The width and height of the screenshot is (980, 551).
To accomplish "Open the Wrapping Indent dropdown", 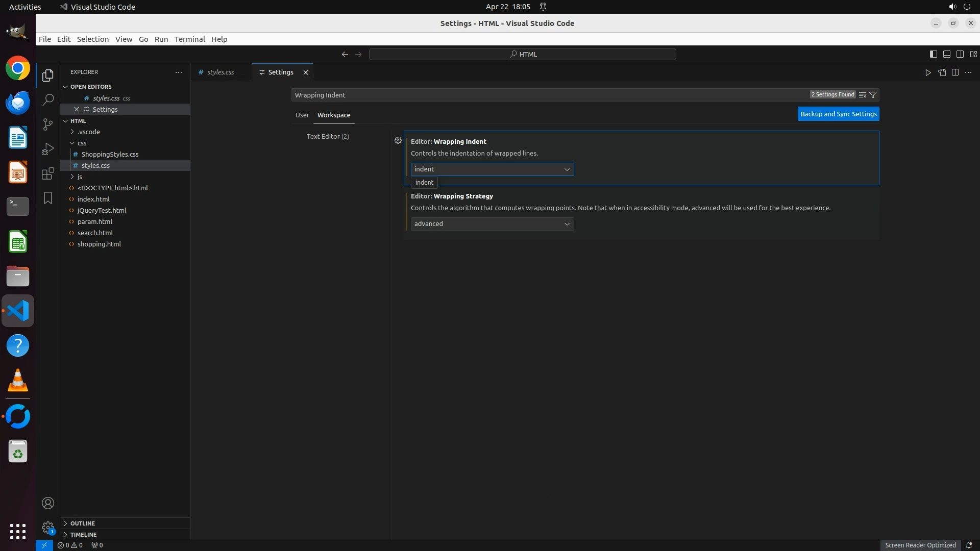I will click(492, 169).
